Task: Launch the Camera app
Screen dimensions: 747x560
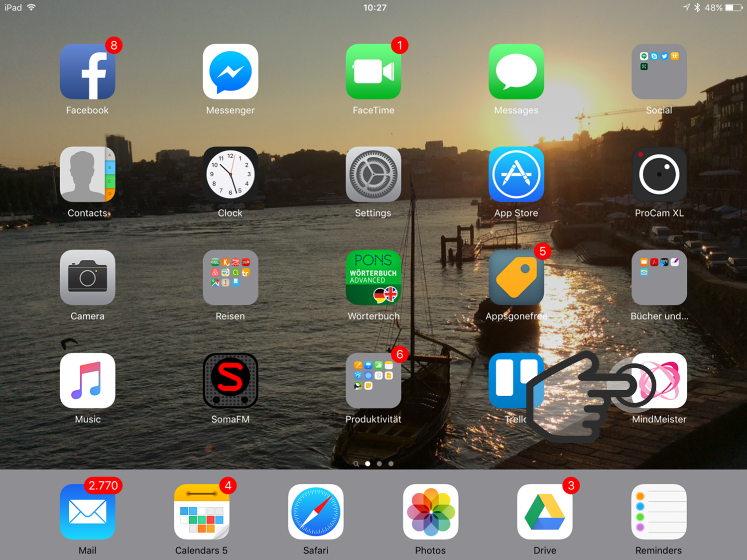Action: click(x=88, y=277)
